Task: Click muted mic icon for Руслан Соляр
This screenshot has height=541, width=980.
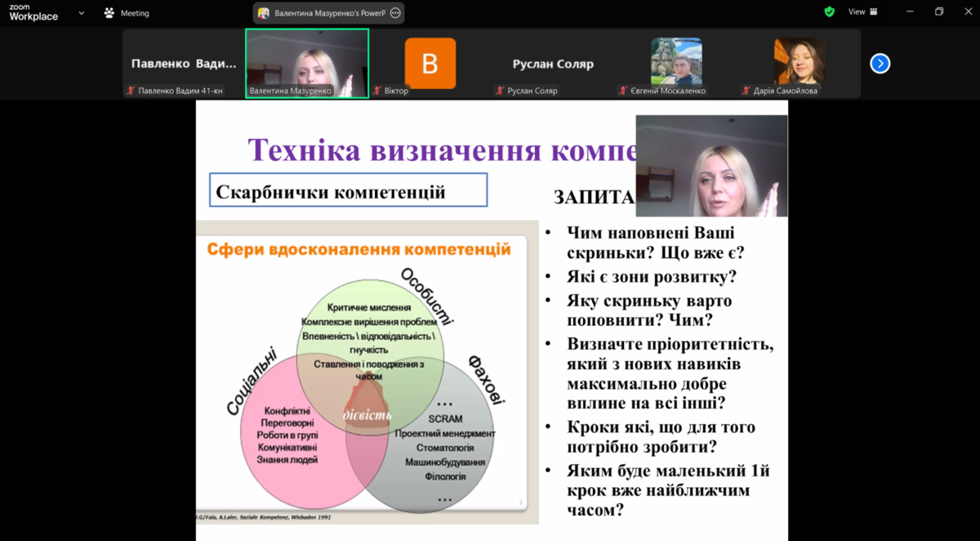Action: [x=500, y=91]
